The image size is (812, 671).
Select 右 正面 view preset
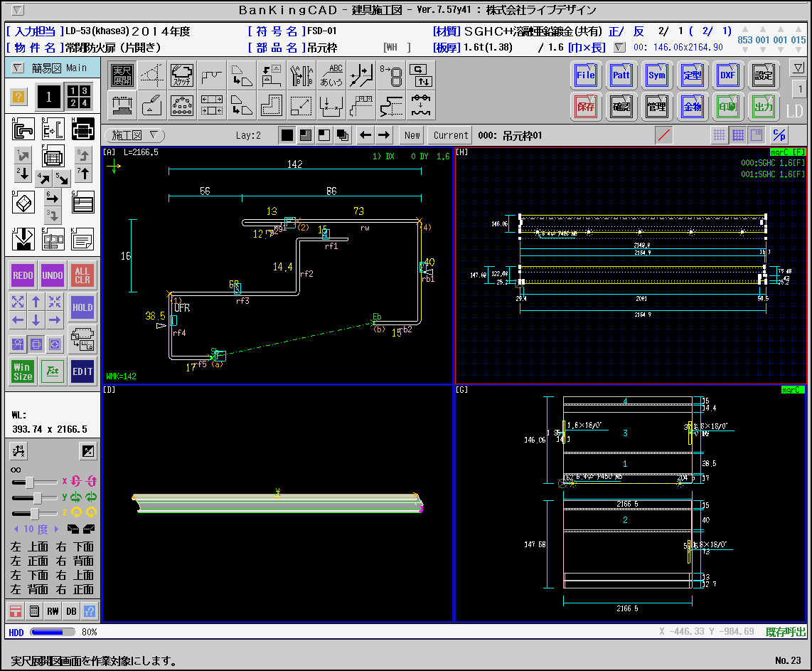[75, 589]
